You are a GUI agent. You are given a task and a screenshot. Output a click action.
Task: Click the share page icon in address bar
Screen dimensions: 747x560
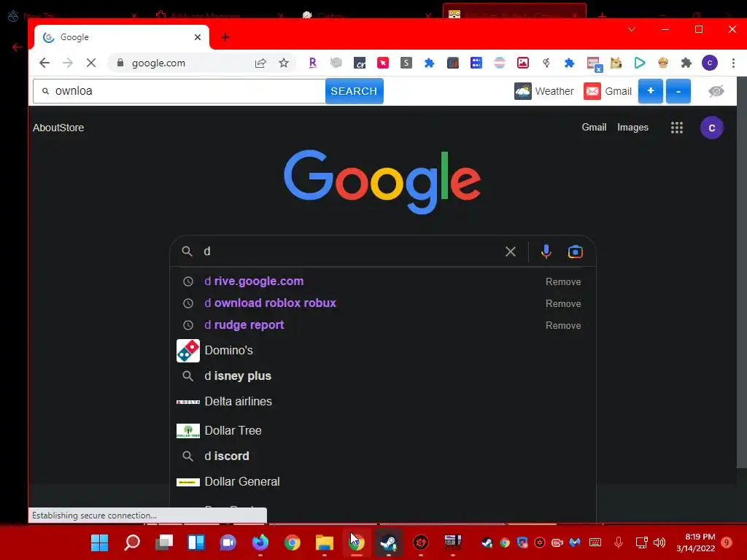(260, 63)
